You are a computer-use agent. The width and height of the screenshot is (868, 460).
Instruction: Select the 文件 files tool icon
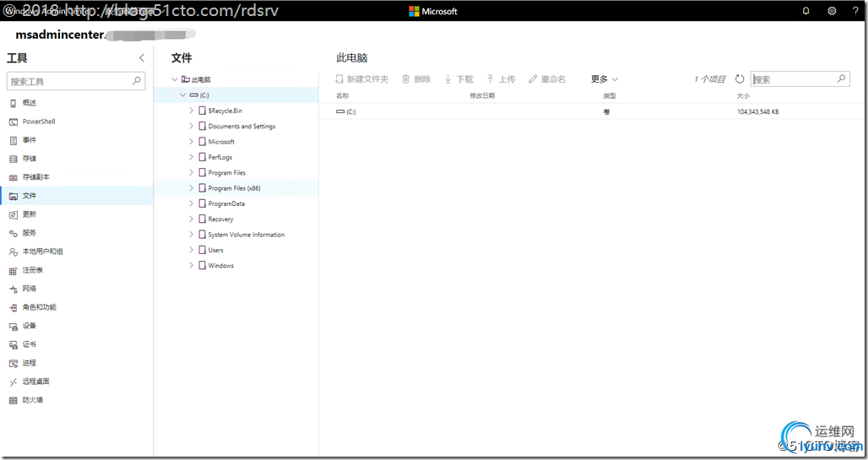[14, 196]
